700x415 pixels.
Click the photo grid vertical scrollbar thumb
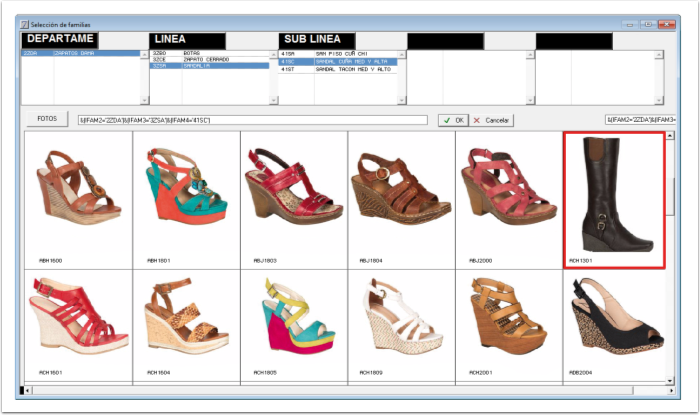click(x=670, y=196)
